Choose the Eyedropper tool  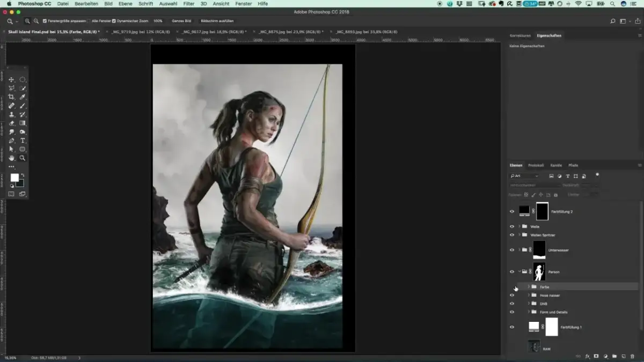(23, 97)
